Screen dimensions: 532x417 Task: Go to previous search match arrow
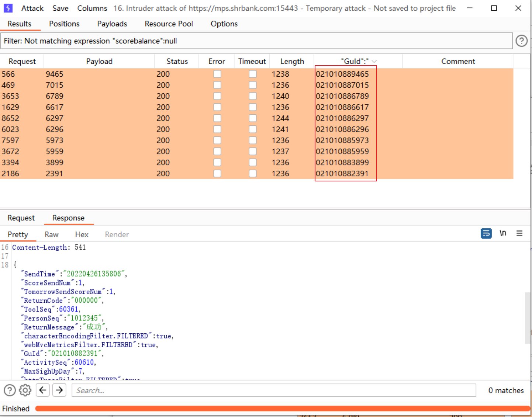coord(43,390)
